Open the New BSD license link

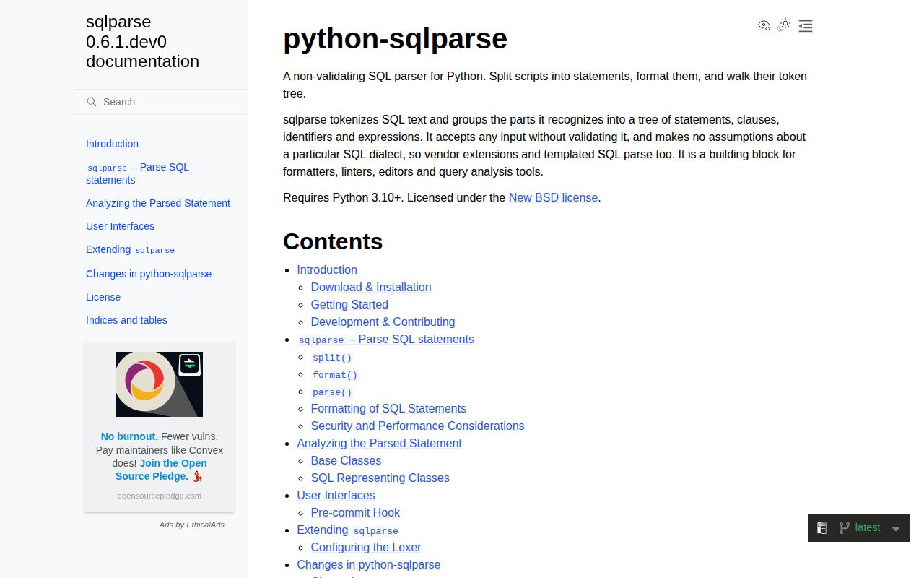(553, 197)
